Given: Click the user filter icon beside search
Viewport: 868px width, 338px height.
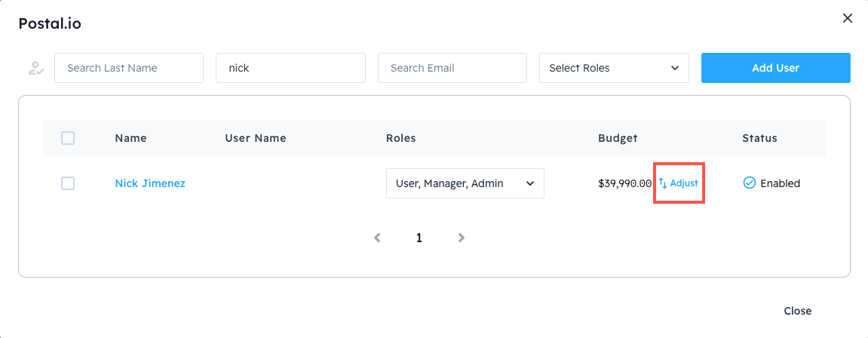Looking at the screenshot, I should click(x=35, y=68).
